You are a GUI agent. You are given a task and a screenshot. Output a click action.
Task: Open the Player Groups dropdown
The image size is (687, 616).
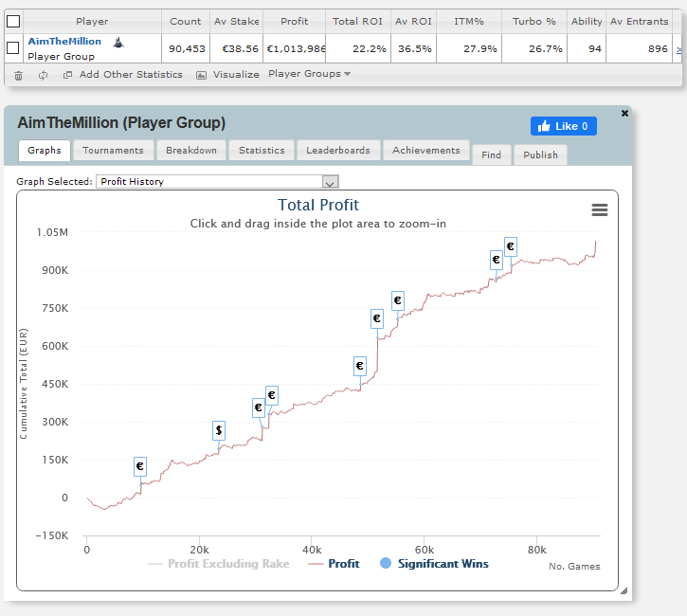click(309, 74)
